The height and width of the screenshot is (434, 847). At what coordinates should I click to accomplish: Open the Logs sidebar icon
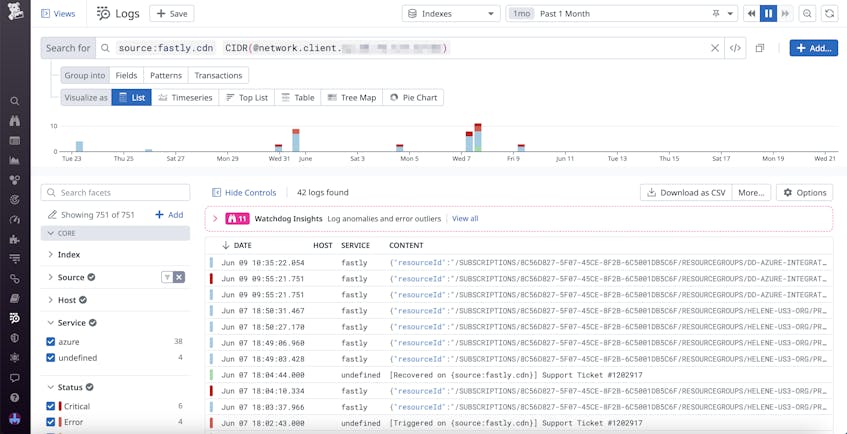(15, 318)
